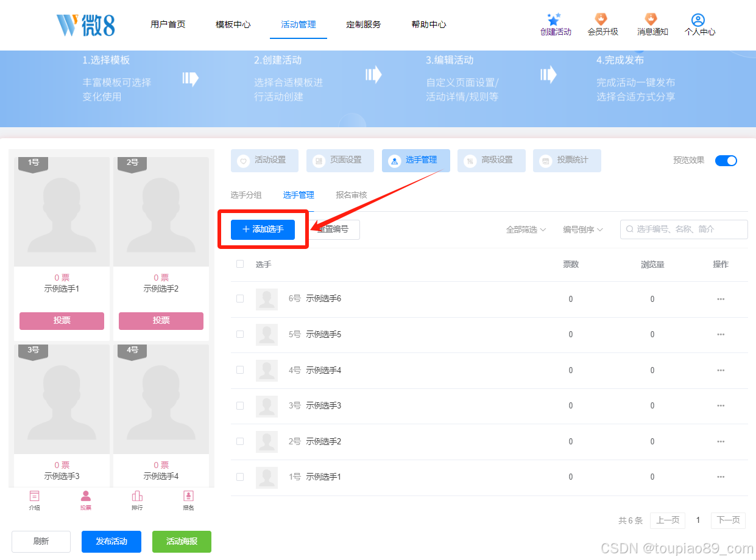The image size is (756, 560).
Task: Focus the 选手编号、名称、简介 search field
Action: [684, 229]
